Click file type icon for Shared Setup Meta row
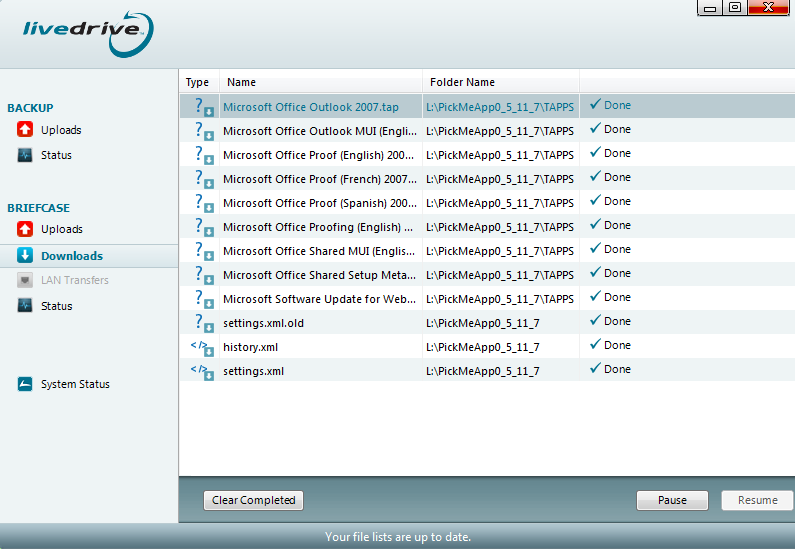 (203, 275)
